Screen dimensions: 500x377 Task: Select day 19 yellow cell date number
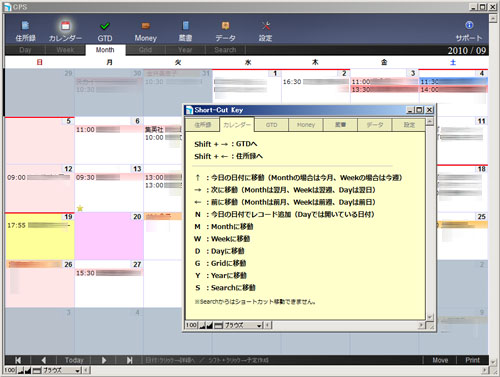(x=68, y=217)
